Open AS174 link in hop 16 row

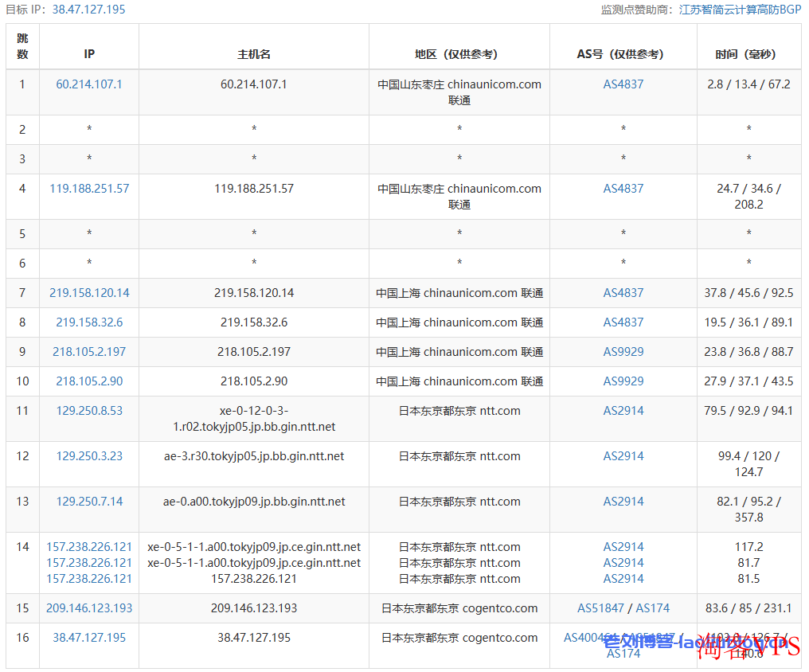(623, 654)
